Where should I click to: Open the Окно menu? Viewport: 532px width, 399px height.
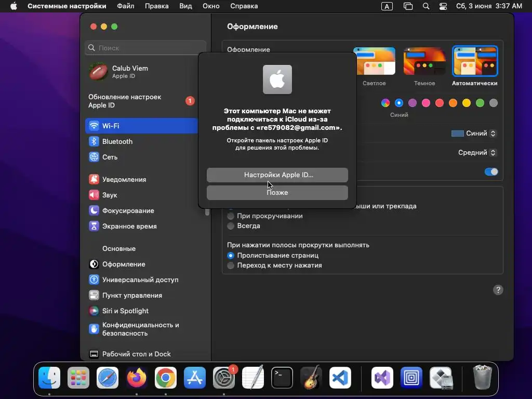(x=211, y=6)
